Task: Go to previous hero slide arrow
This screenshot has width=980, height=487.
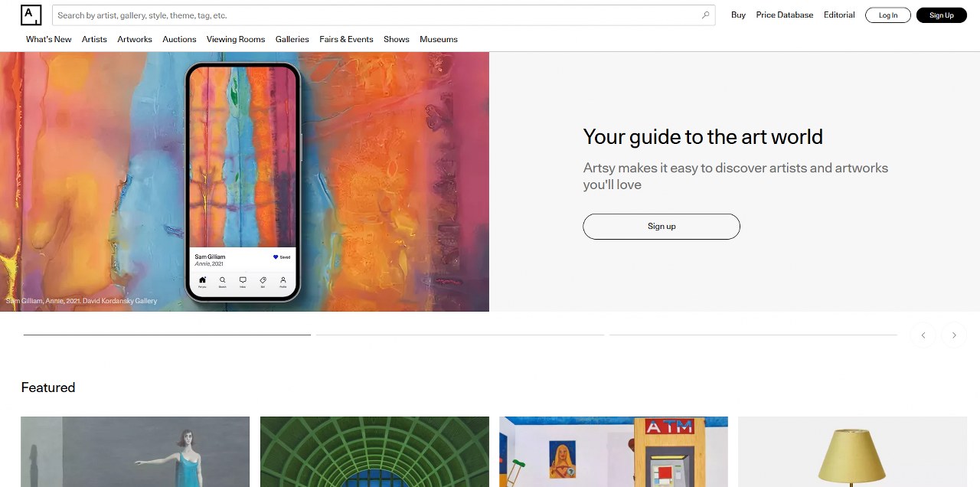Action: 923,335
